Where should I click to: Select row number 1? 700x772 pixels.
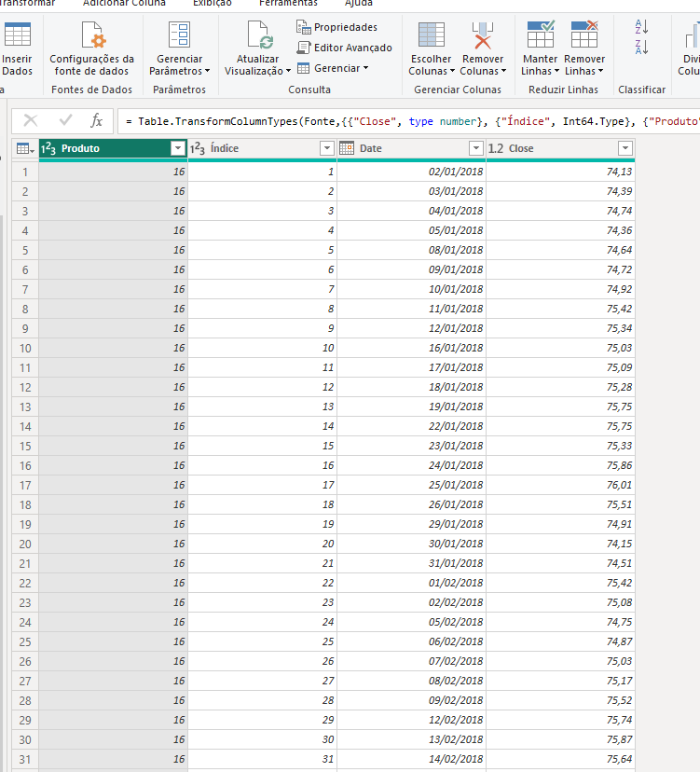tap(25, 172)
